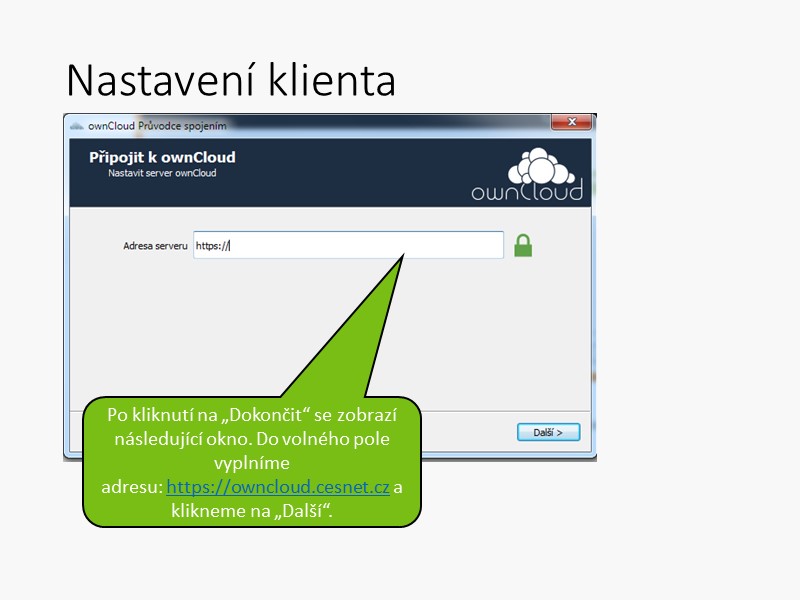Click the "https://" text inside the address field
This screenshot has height=600, width=800.
[x=212, y=245]
